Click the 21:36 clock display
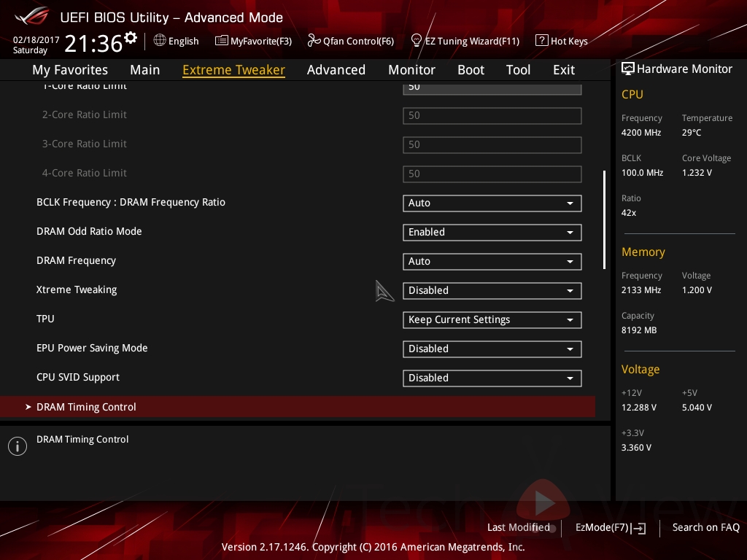 click(93, 44)
